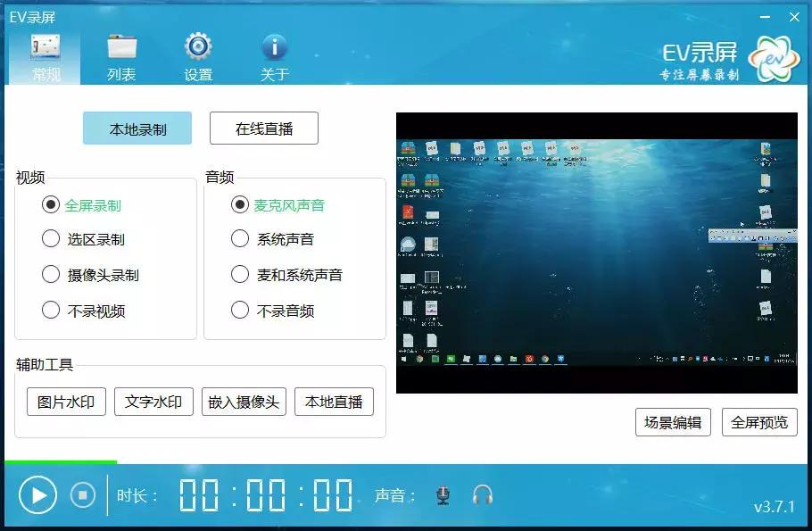The image size is (812, 531).
Task: Switch to 在线直播 mode
Action: coord(263,128)
